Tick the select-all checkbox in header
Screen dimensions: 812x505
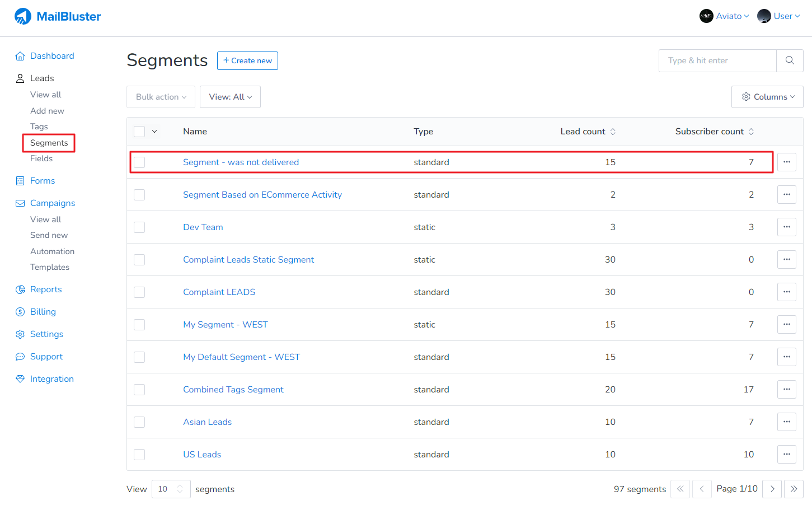pos(139,132)
